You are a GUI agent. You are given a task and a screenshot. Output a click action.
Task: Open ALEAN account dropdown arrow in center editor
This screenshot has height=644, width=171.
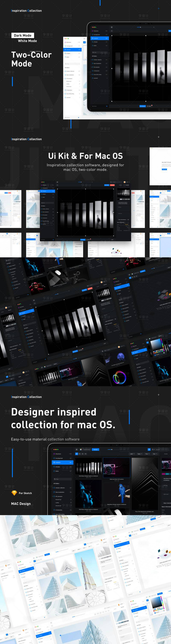pyautogui.click(x=129, y=182)
